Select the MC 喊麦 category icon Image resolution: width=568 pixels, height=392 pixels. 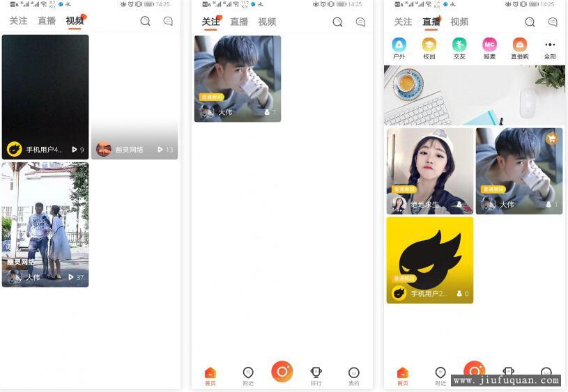click(489, 45)
